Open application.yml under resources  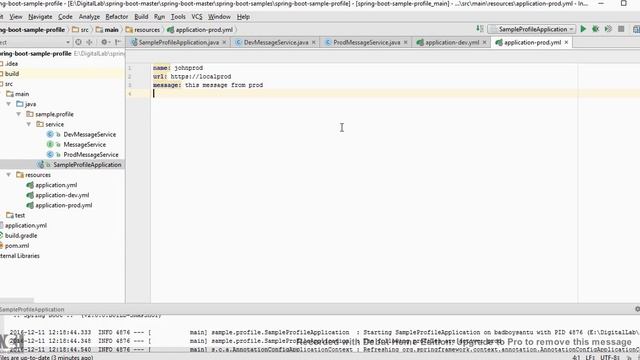pos(56,185)
